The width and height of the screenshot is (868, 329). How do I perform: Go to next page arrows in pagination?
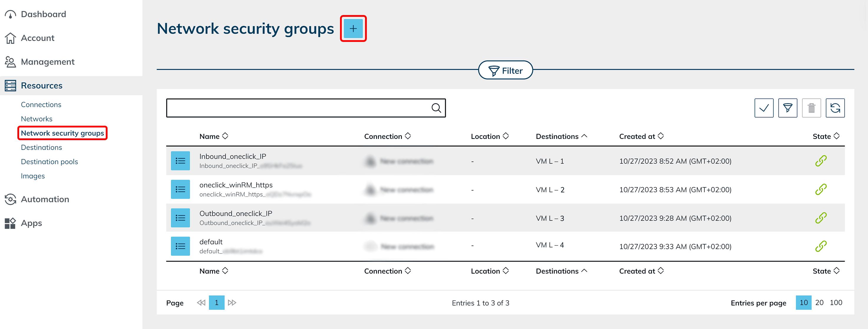coord(232,303)
